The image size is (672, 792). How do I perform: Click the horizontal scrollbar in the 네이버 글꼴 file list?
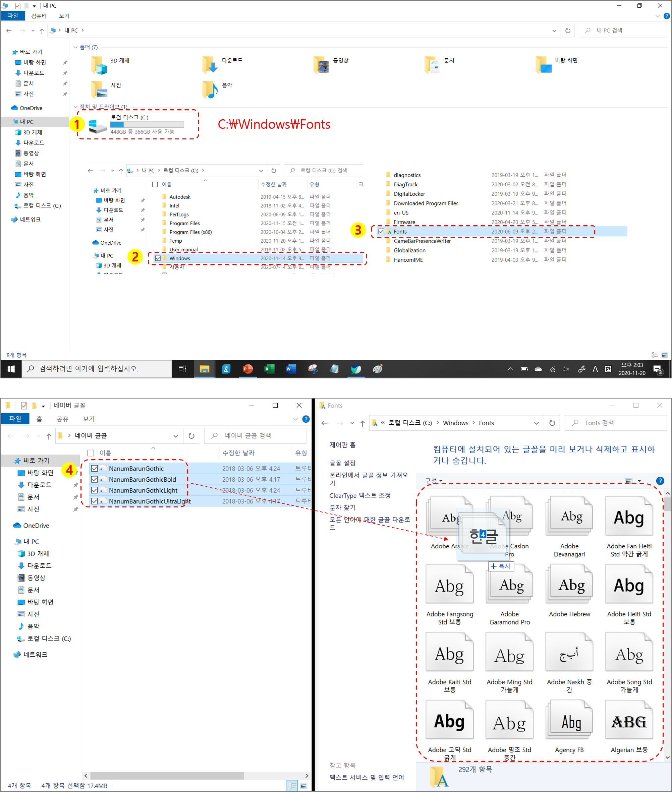point(167,776)
